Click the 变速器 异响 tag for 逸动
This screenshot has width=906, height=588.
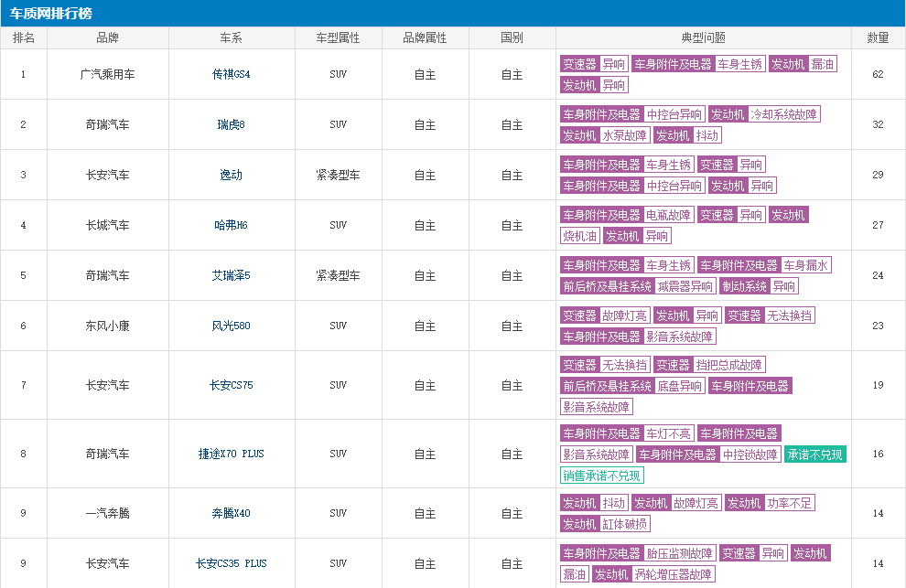pyautogui.click(x=731, y=165)
